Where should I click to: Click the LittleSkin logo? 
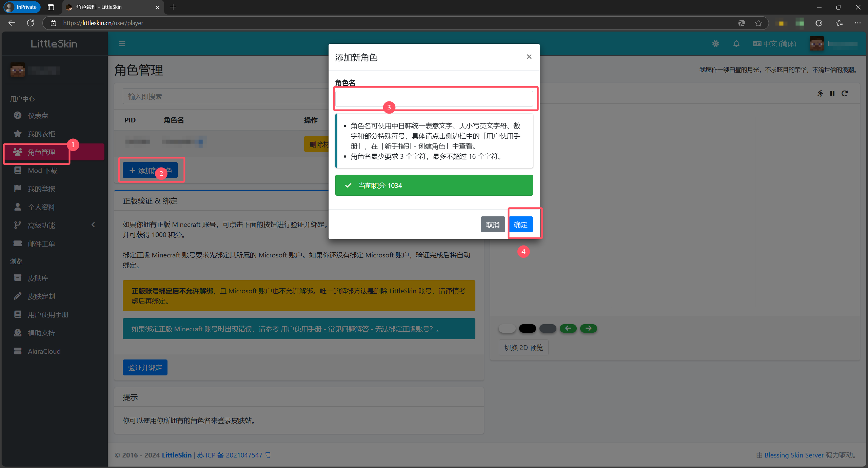click(54, 43)
